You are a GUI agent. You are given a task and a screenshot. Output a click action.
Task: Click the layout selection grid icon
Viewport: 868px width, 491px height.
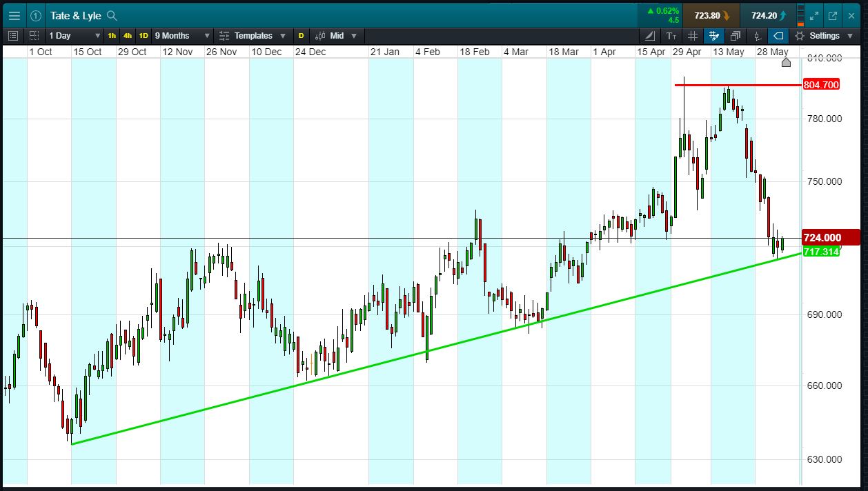[33, 36]
